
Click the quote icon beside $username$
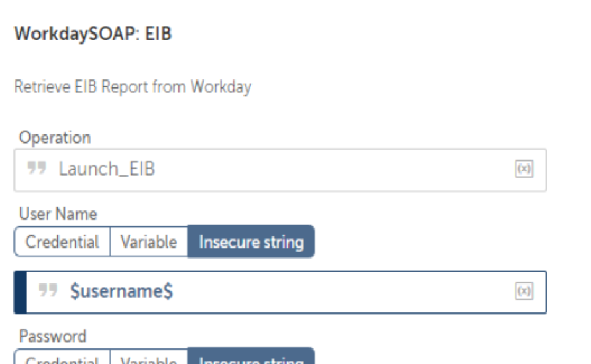[x=48, y=291]
